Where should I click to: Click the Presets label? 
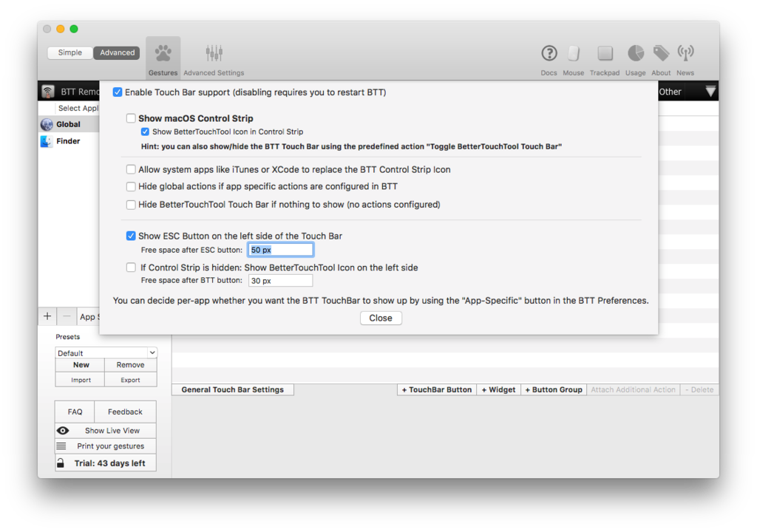(x=67, y=336)
